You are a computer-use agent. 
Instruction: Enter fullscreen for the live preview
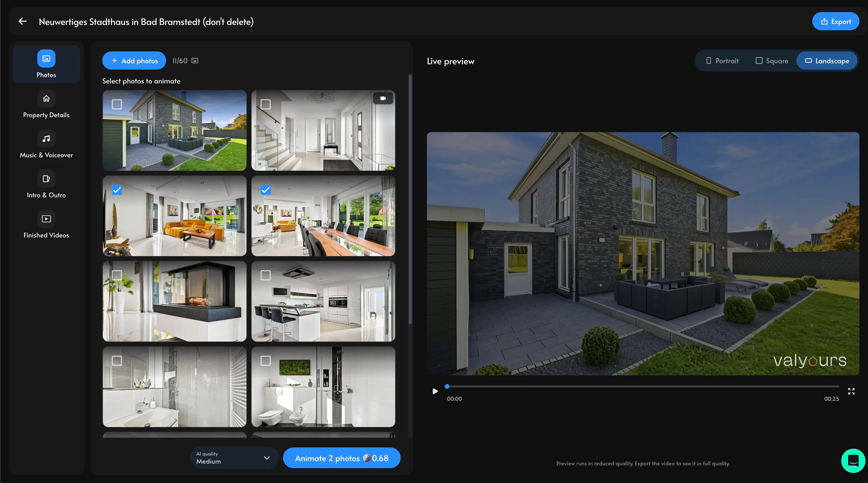pos(851,391)
